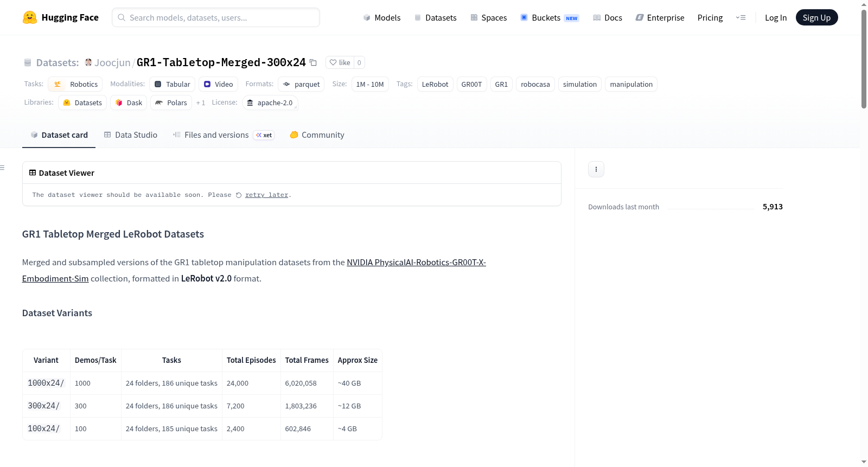The height and width of the screenshot is (467, 868).
Task: Click the Log In link
Action: coord(776,17)
